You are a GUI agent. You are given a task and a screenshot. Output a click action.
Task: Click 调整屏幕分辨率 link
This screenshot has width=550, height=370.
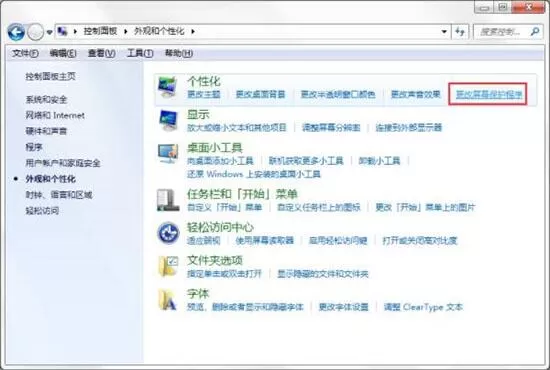click(x=331, y=127)
